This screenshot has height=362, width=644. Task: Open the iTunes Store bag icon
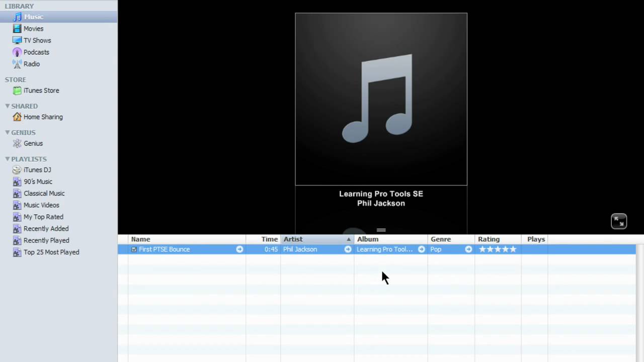click(x=17, y=90)
